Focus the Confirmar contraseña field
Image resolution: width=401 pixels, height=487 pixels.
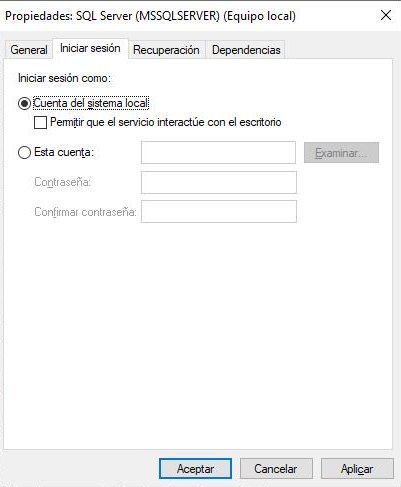click(219, 211)
